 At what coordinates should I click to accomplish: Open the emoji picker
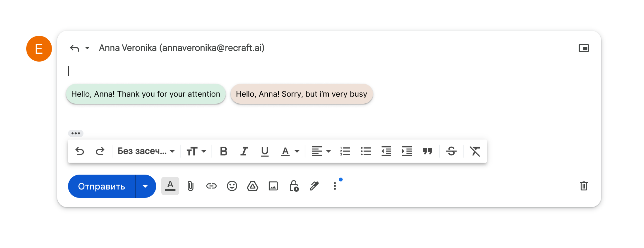232,186
